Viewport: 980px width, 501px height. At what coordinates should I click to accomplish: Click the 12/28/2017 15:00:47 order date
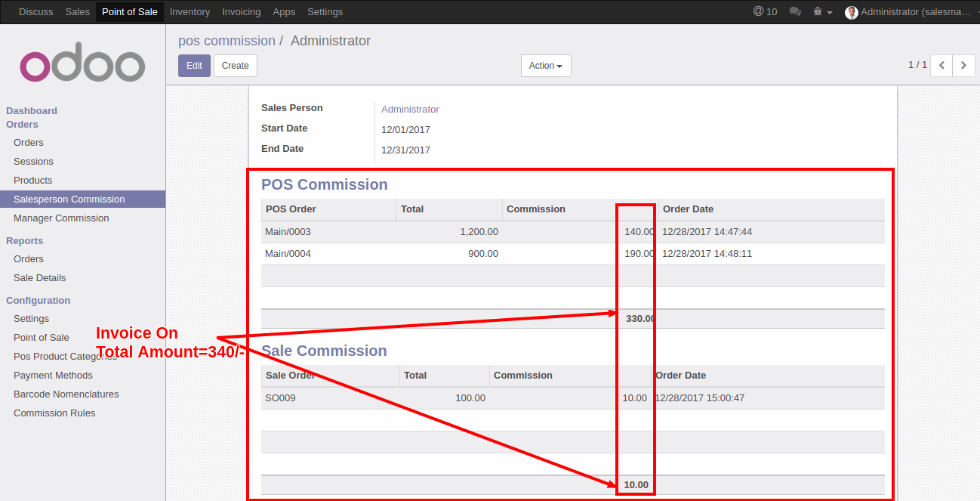coord(700,398)
